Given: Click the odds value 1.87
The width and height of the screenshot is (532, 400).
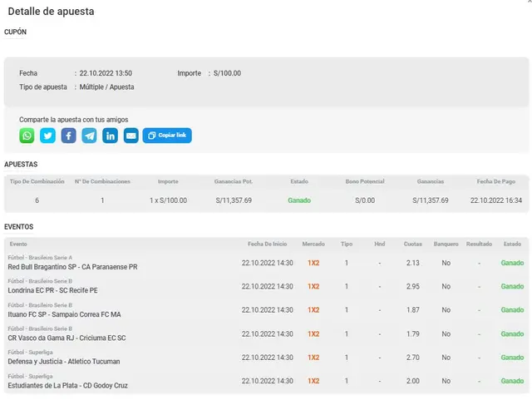Looking at the screenshot, I should (413, 310).
